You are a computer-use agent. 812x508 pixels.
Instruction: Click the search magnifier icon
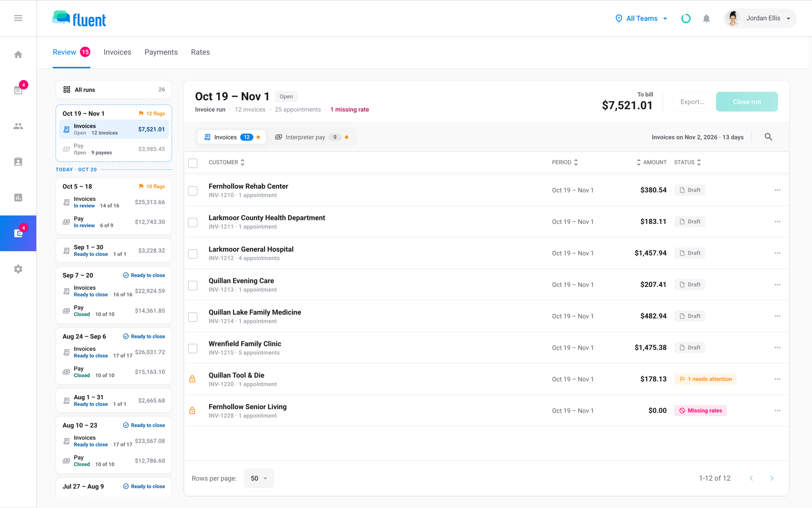coord(768,137)
